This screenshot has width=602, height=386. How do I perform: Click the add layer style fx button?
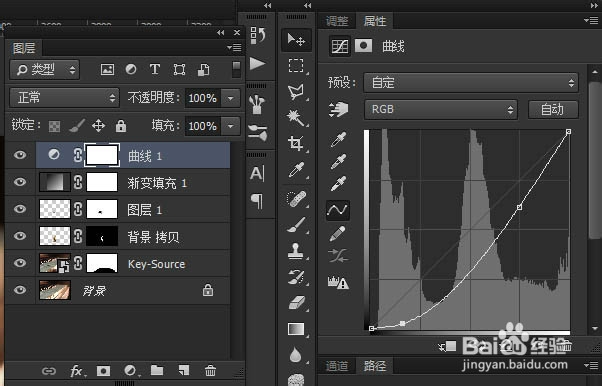click(x=78, y=371)
